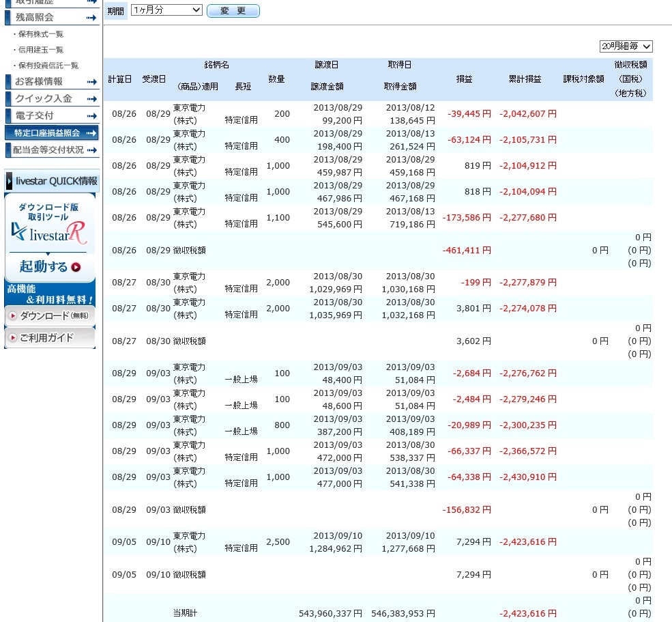Select 信用建玉一覧 sidebar link
Screen dimensions: 672x622
41,50
